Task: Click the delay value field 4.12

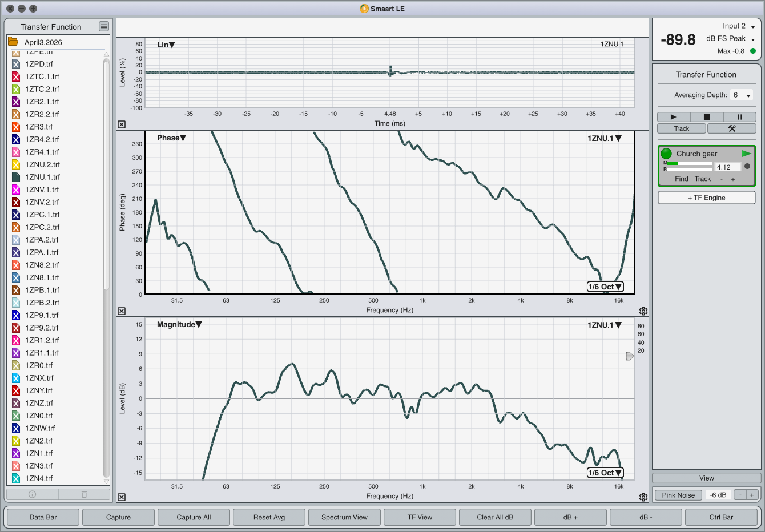Action: [728, 167]
